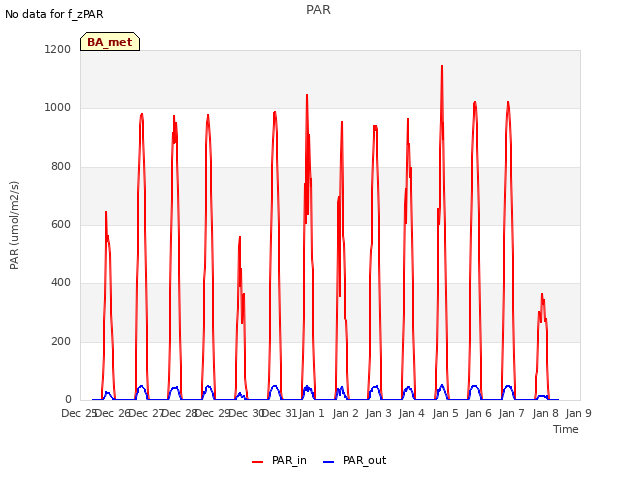Select the PAR (umol/m2/s) axis label
Image resolution: width=640 pixels, height=480 pixels.
[x=14, y=225]
